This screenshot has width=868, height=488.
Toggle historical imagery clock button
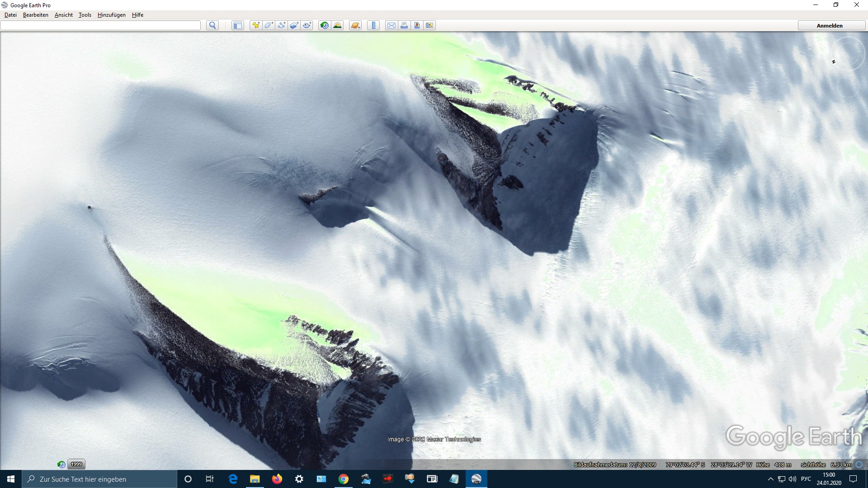point(324,25)
